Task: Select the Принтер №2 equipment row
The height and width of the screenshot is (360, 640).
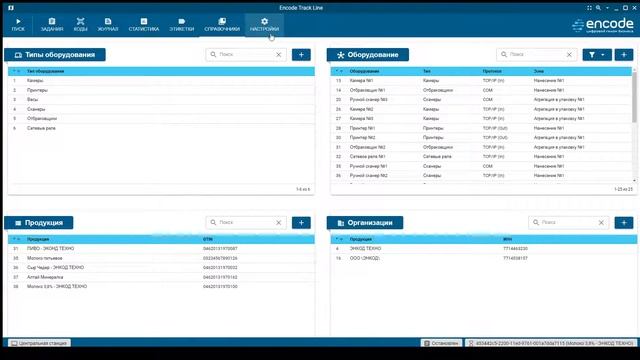Action: click(x=481, y=138)
